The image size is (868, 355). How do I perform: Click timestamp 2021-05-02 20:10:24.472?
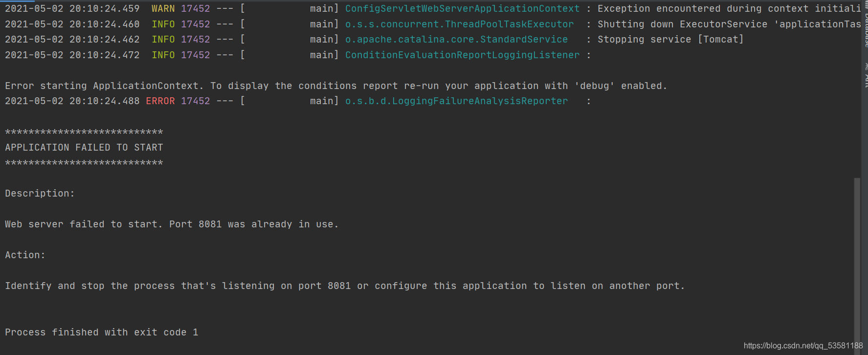pyautogui.click(x=72, y=55)
